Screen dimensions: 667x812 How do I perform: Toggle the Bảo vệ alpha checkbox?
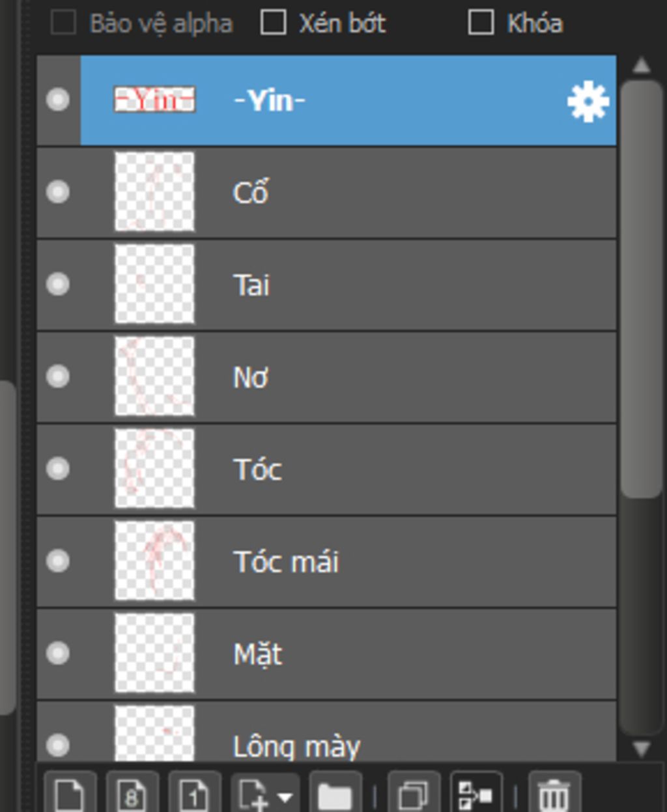[x=63, y=23]
